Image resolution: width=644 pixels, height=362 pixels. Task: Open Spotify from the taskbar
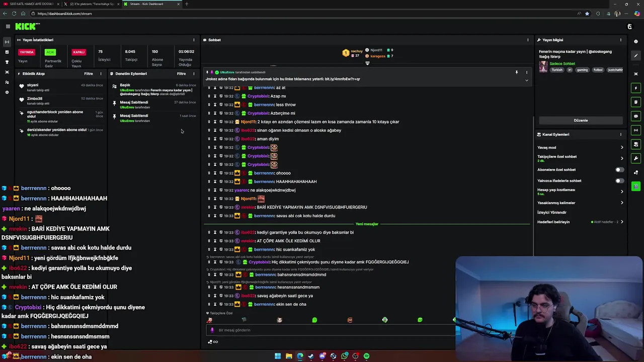coord(366,356)
